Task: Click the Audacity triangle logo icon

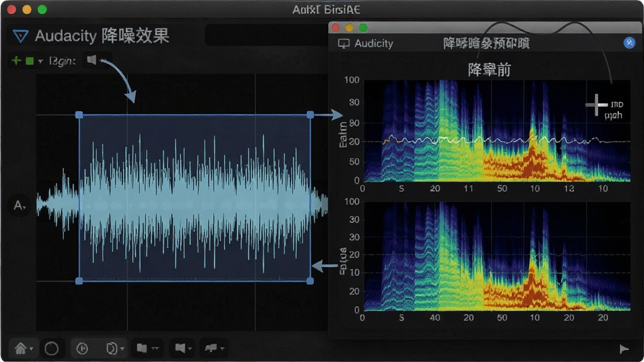Action: 20,36
